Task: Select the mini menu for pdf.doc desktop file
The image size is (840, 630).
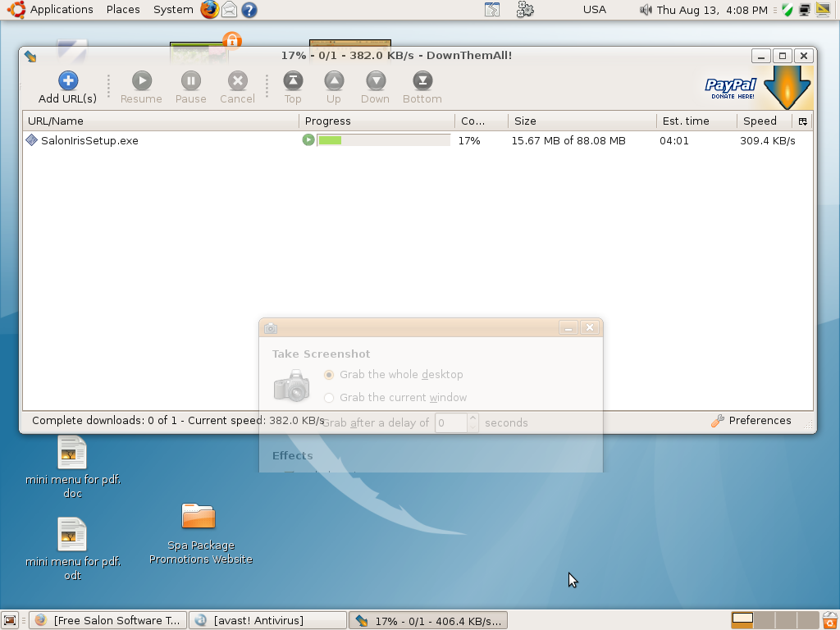Action: coord(73,468)
